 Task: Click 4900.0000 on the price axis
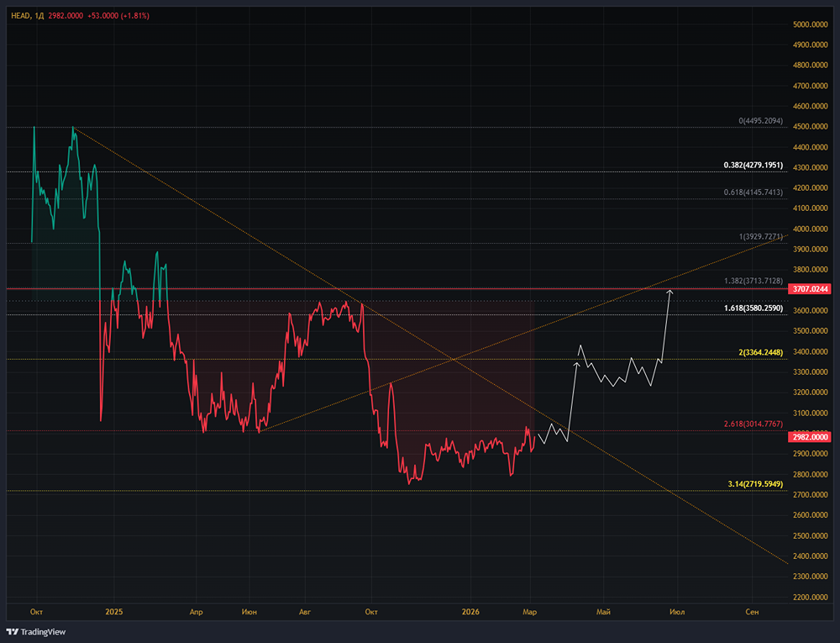[811, 45]
